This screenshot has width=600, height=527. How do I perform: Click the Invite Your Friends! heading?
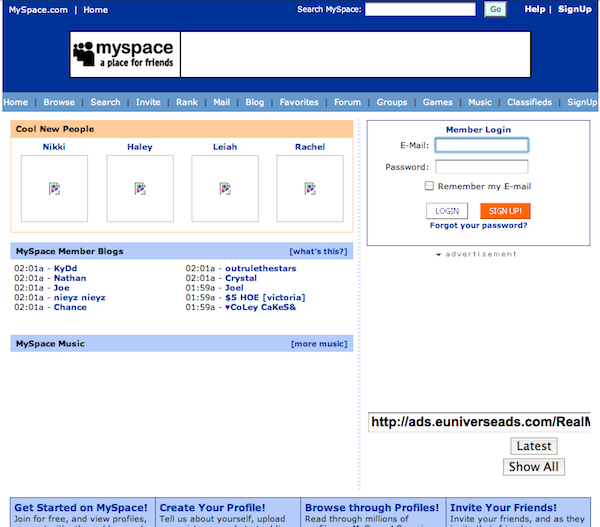(x=503, y=507)
